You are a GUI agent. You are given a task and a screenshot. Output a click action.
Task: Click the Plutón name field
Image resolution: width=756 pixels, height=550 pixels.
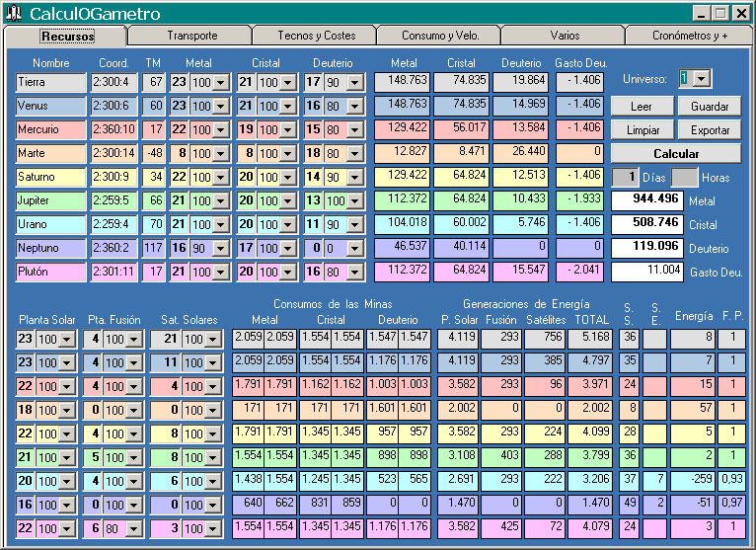tap(50, 272)
